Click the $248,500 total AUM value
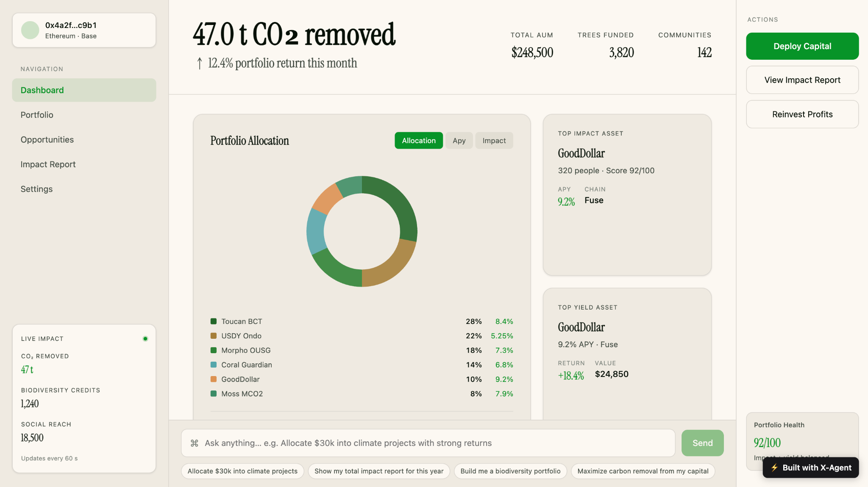The height and width of the screenshot is (487, 868). [x=532, y=53]
